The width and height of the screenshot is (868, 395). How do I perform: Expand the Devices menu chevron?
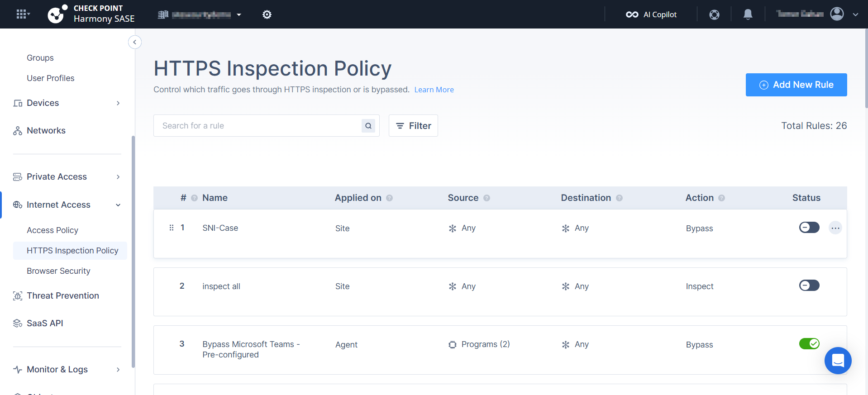118,103
